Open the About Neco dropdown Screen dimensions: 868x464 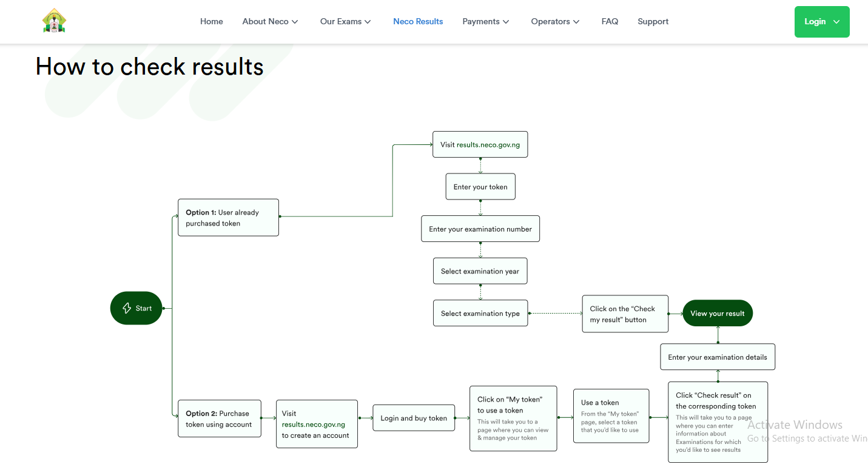coord(270,21)
